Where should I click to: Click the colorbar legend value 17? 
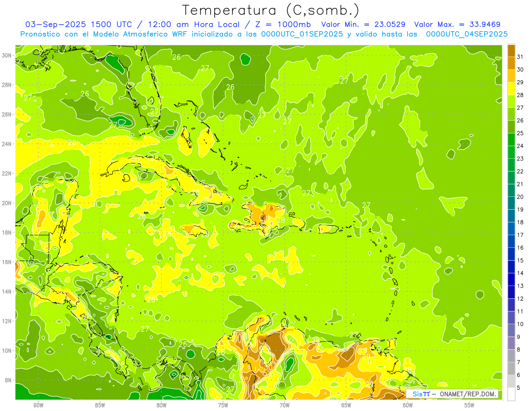pos(520,235)
